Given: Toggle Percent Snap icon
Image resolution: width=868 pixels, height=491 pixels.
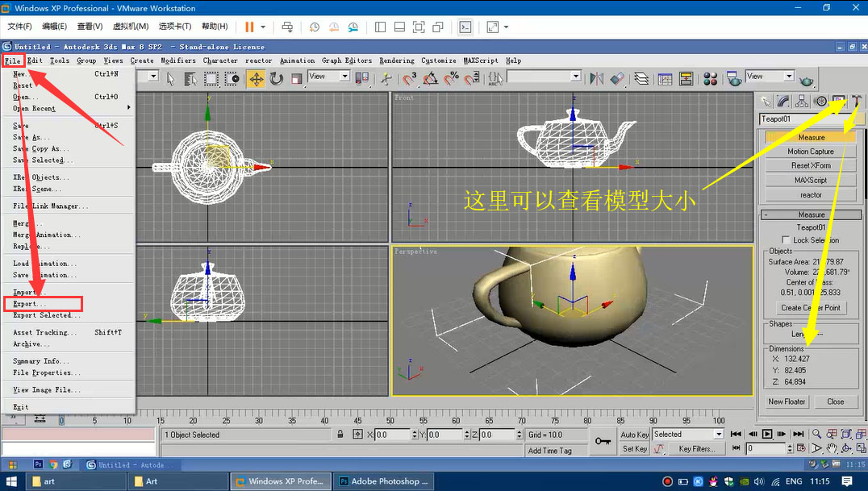Looking at the screenshot, I should click(451, 79).
